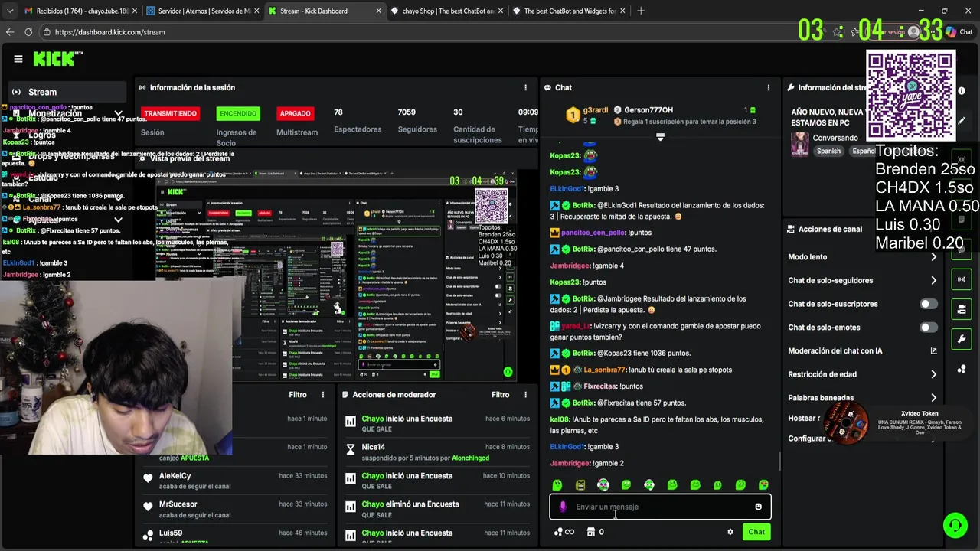Expand Chat de solo-seguidores settings
This screenshot has height=551, width=980.
pyautogui.click(x=933, y=281)
